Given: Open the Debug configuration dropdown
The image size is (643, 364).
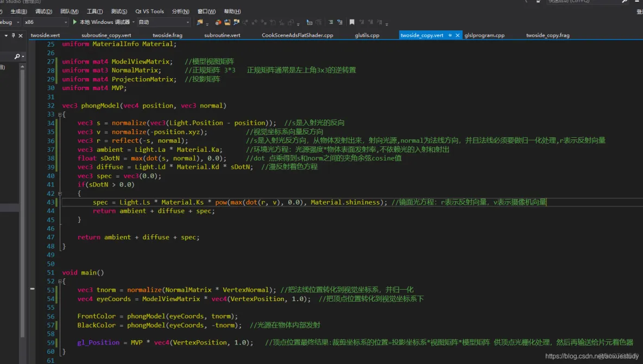Looking at the screenshot, I should [x=18, y=22].
